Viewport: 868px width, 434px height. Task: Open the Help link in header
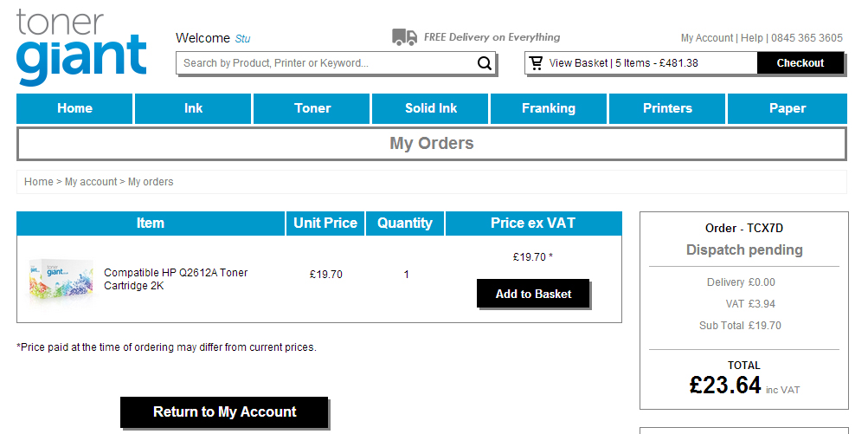click(x=752, y=38)
